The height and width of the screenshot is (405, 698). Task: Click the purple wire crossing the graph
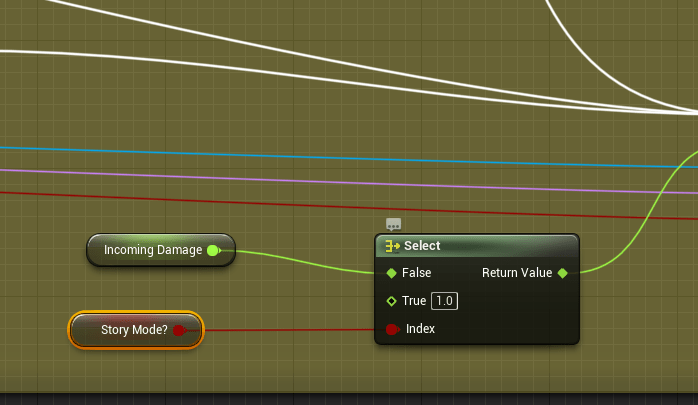300,179
